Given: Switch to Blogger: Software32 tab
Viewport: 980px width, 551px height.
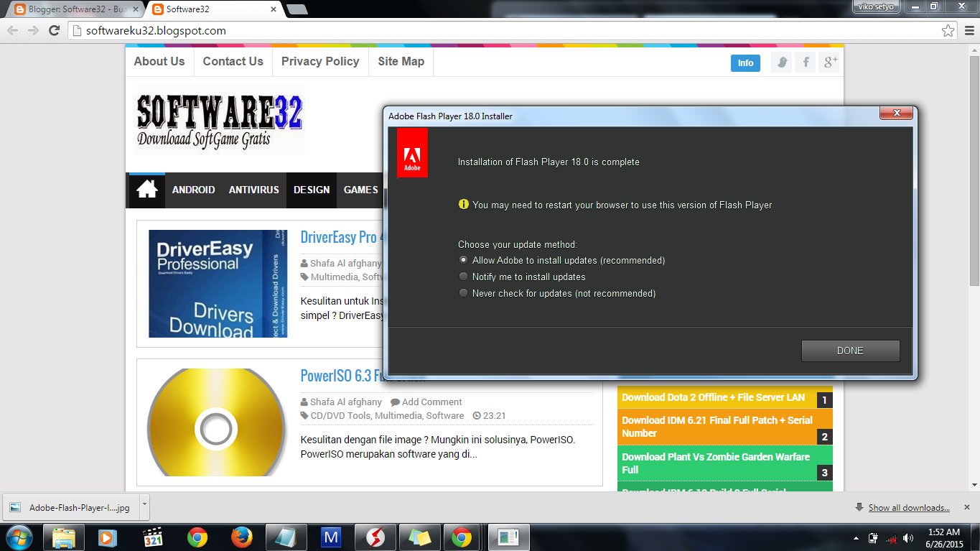Looking at the screenshot, I should (x=73, y=9).
